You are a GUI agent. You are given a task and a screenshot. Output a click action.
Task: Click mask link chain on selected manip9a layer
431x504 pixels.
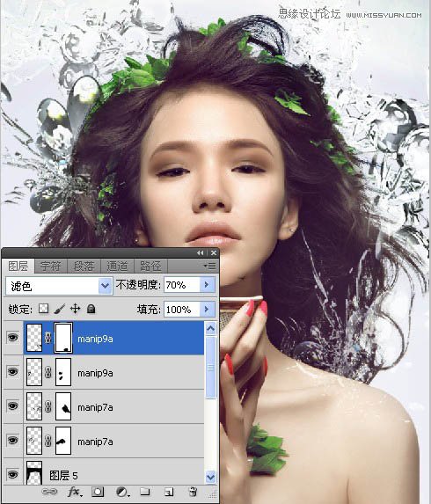(47, 338)
